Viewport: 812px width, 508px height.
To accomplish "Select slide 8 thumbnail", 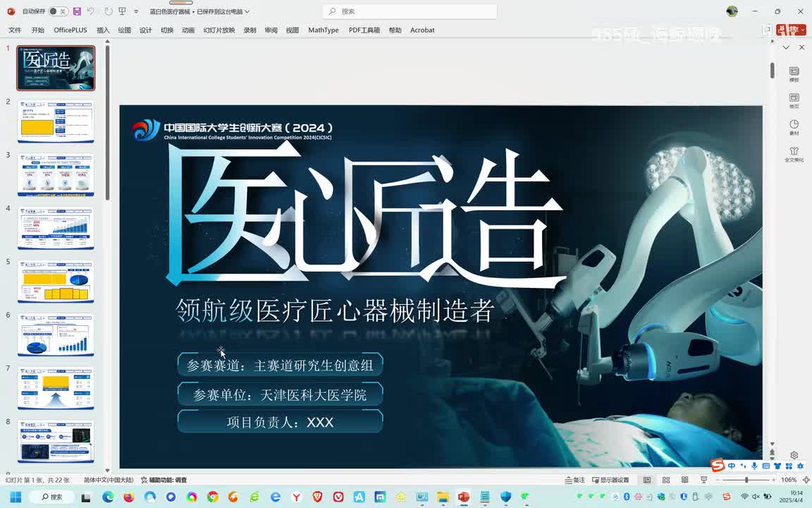I will [x=56, y=442].
